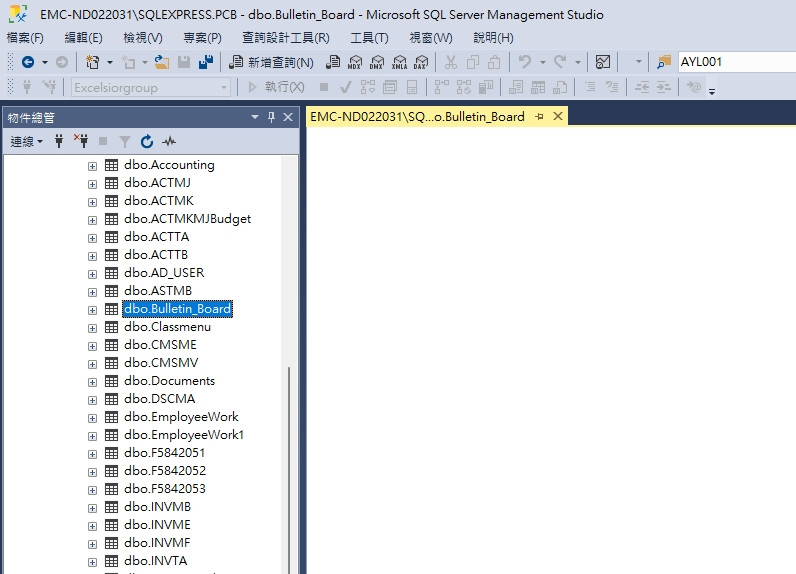Click the Activity Monitor toolbar icon
The height and width of the screenshot is (574, 796).
pyautogui.click(x=603, y=62)
